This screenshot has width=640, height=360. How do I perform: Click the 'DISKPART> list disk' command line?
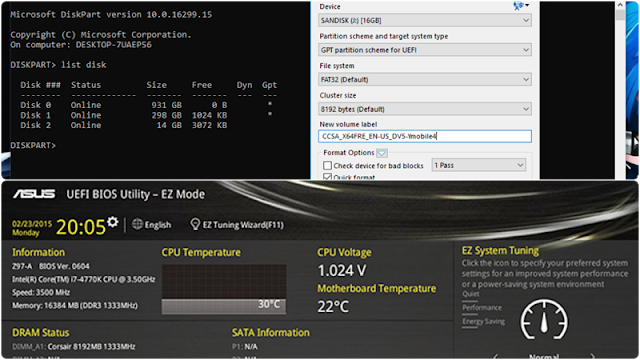pos(58,65)
